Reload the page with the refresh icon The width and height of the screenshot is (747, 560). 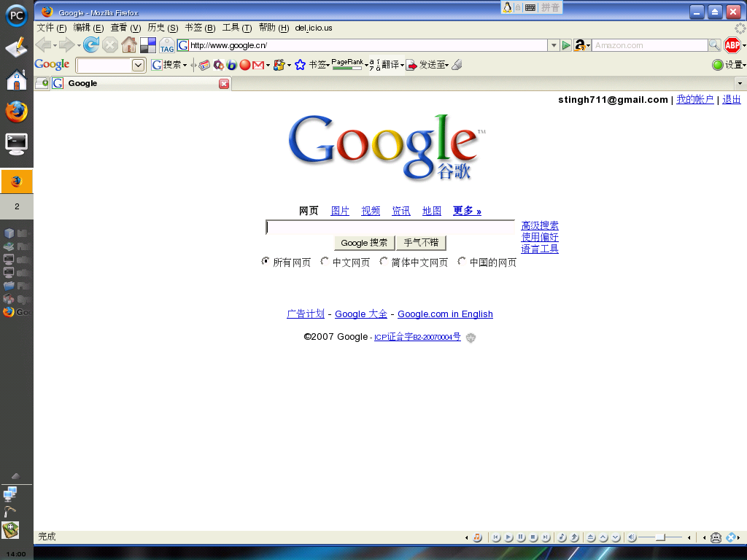pos(91,44)
